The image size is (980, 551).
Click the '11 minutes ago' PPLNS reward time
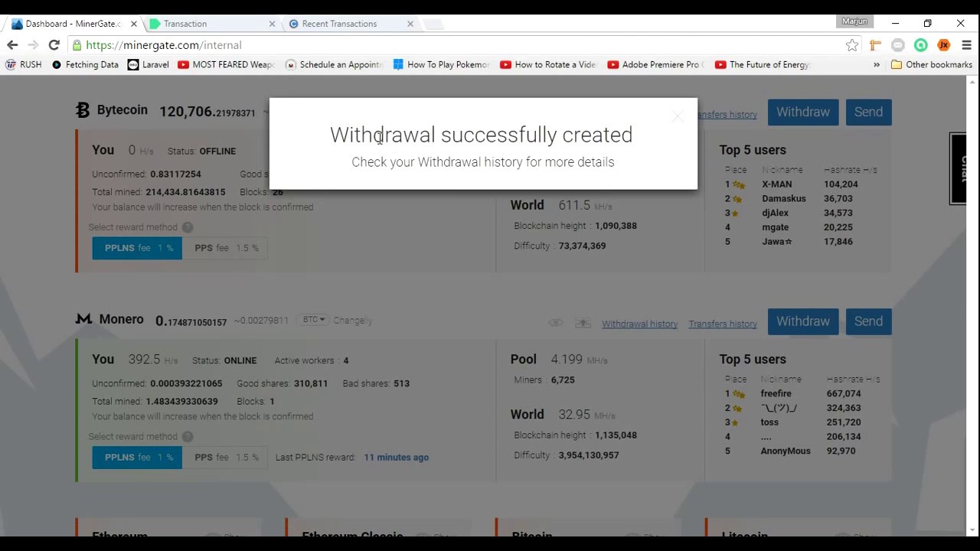click(397, 458)
